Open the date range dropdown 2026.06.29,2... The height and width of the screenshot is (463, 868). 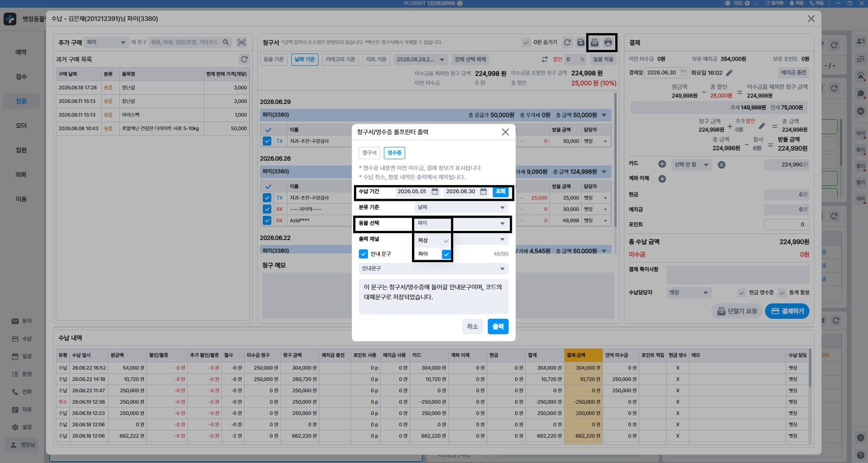(x=421, y=59)
